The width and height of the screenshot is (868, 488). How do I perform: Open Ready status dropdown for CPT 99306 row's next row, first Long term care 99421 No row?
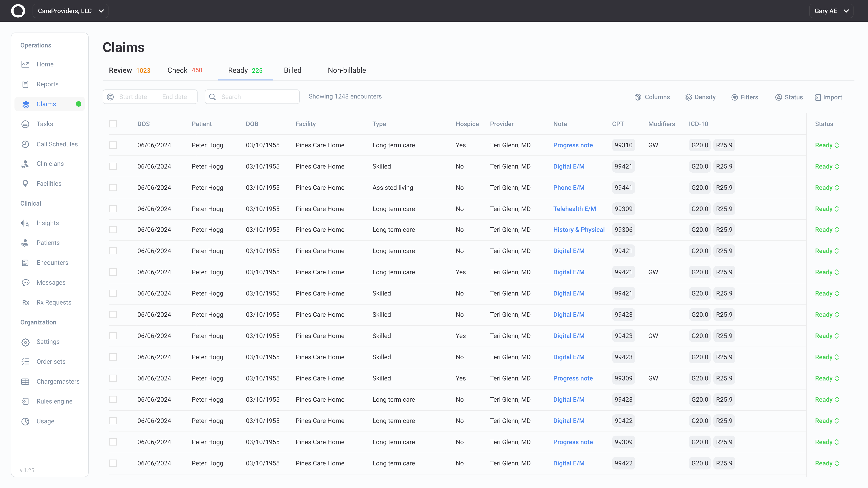[x=827, y=251]
